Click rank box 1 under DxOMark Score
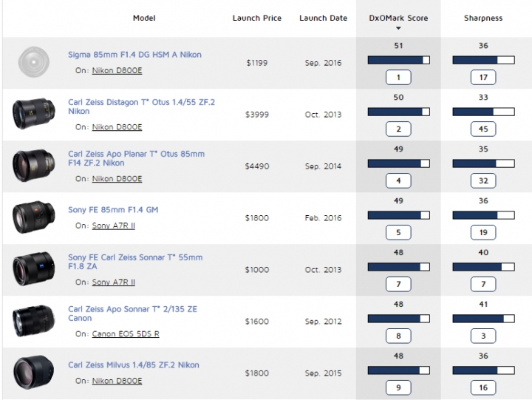Viewport: 532px width, 400px height. (x=398, y=77)
